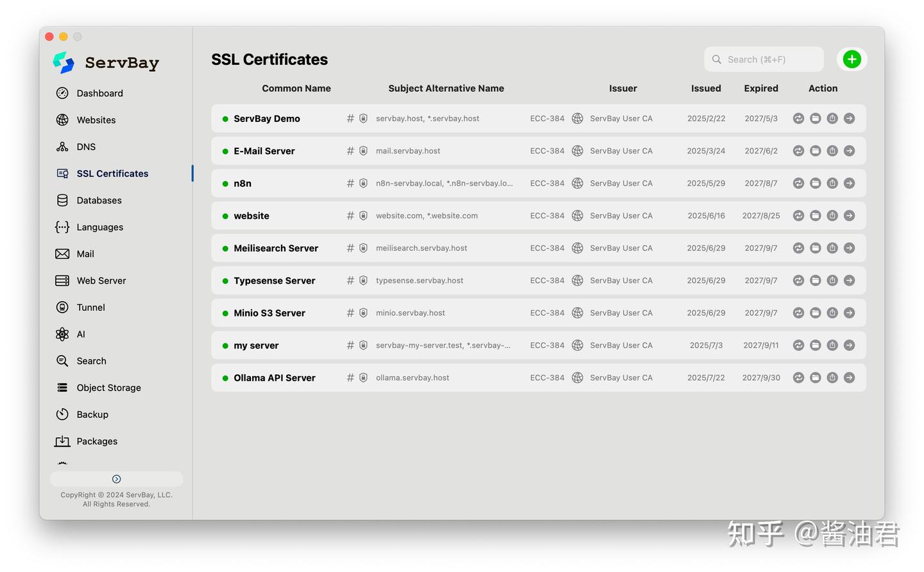The width and height of the screenshot is (924, 572).
Task: Renew the Typesense Server certificate
Action: (798, 281)
